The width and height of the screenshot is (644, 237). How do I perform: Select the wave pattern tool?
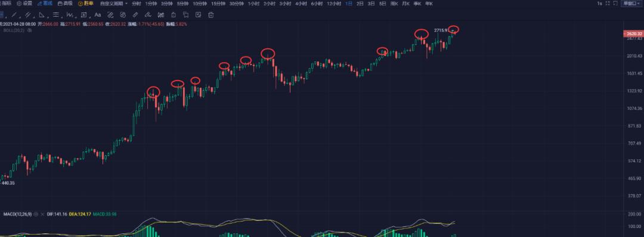pos(70,15)
